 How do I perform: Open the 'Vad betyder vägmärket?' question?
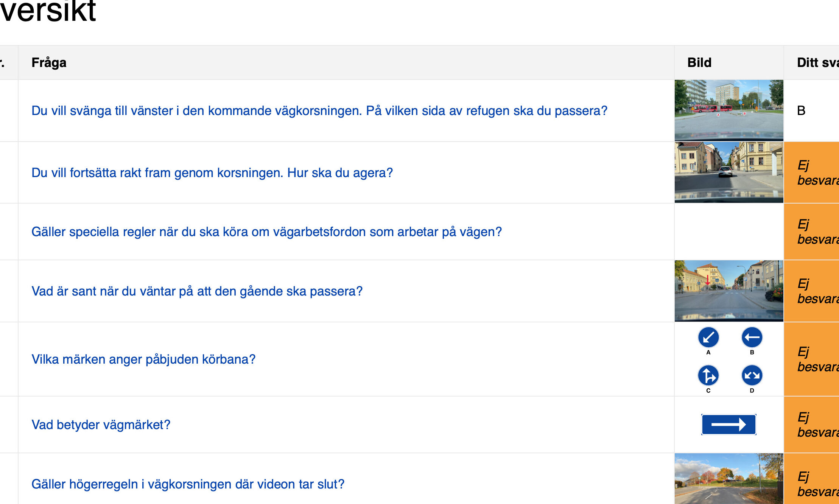(101, 425)
